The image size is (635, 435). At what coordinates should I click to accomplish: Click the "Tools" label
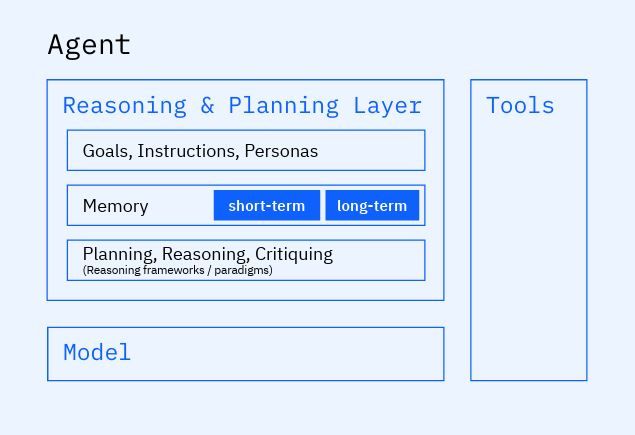click(520, 106)
